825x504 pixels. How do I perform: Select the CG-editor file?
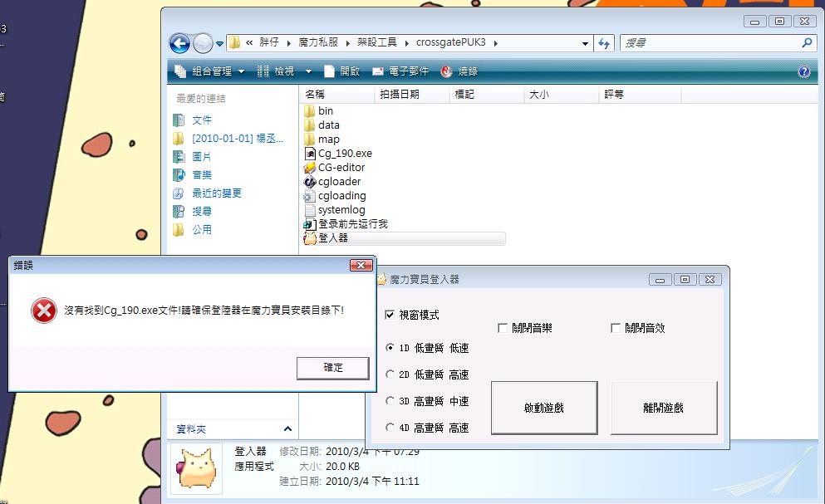click(x=341, y=168)
